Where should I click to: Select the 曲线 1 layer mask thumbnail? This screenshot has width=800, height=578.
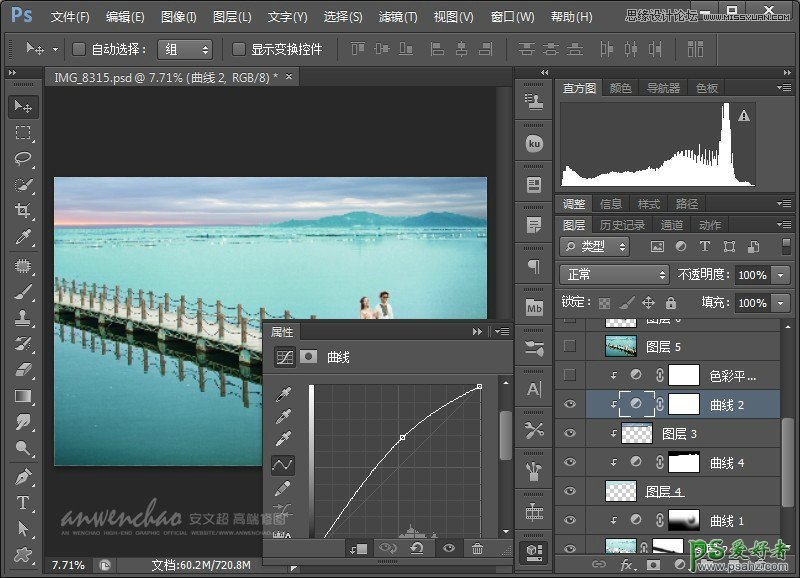[x=684, y=520]
